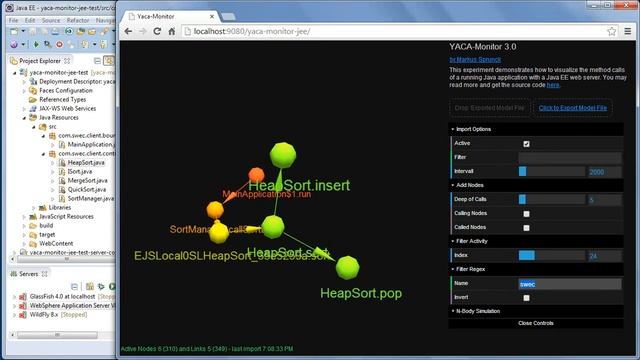Click the green HeapSort.pop node

pos(347,268)
